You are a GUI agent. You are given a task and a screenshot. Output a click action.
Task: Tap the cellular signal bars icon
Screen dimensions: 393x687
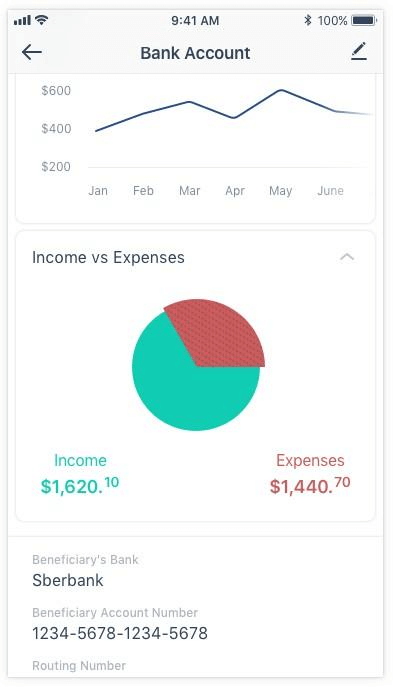22,20
